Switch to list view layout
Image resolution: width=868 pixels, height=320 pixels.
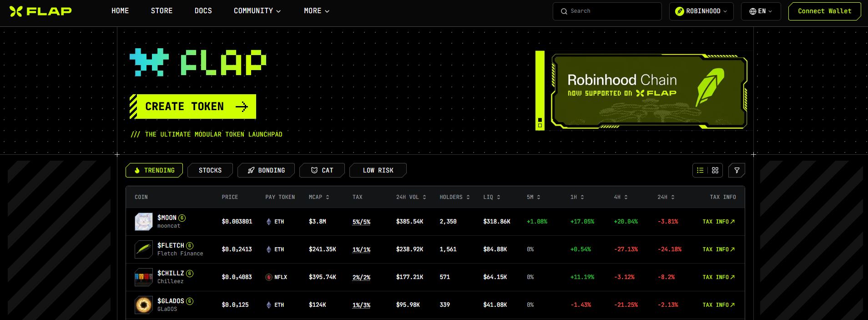point(700,170)
